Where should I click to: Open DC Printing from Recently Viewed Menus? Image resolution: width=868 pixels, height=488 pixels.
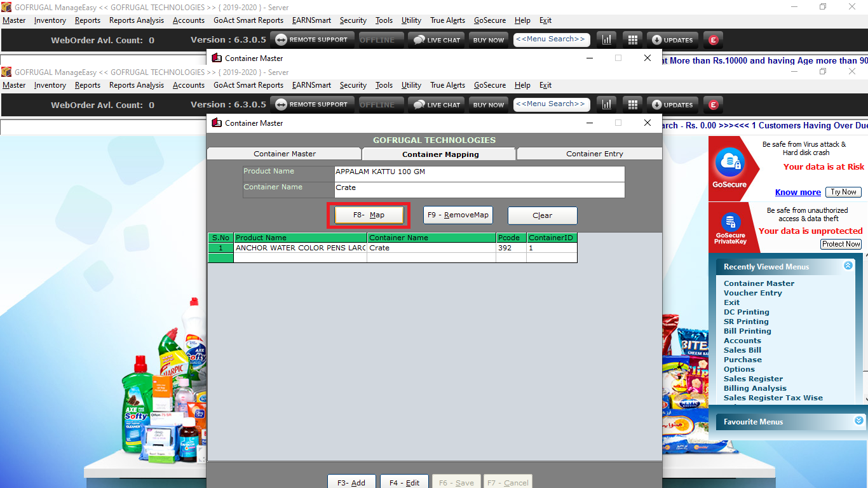click(747, 312)
